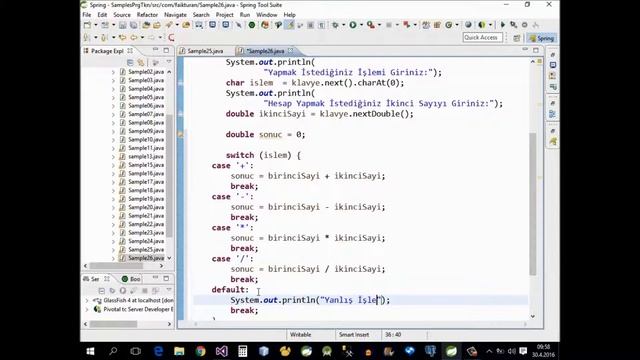Maximize the Package Explorer panel
The height and width of the screenshot is (360, 640).
pyautogui.click(x=166, y=50)
